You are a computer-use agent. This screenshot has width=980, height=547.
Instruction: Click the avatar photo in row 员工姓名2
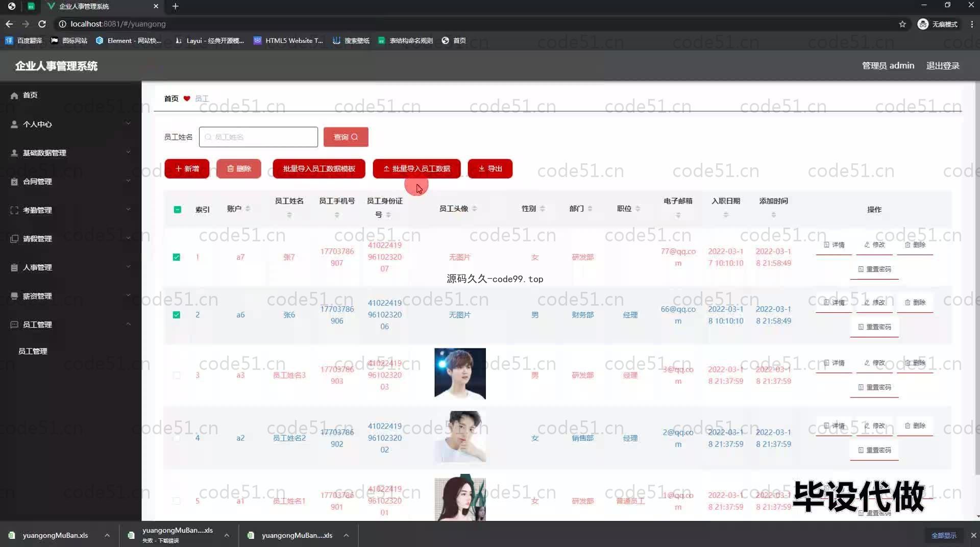[x=460, y=436]
